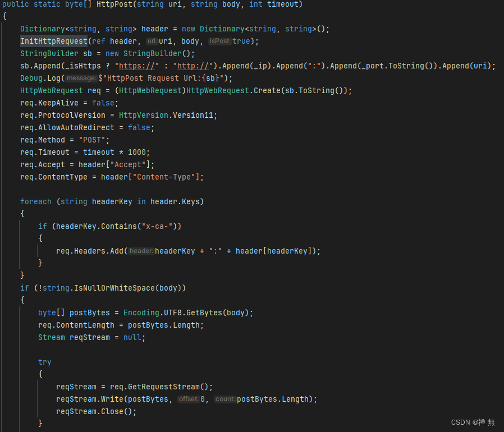Click the "POST" string literal
Viewport: 504px width, 432px height.
(x=92, y=140)
